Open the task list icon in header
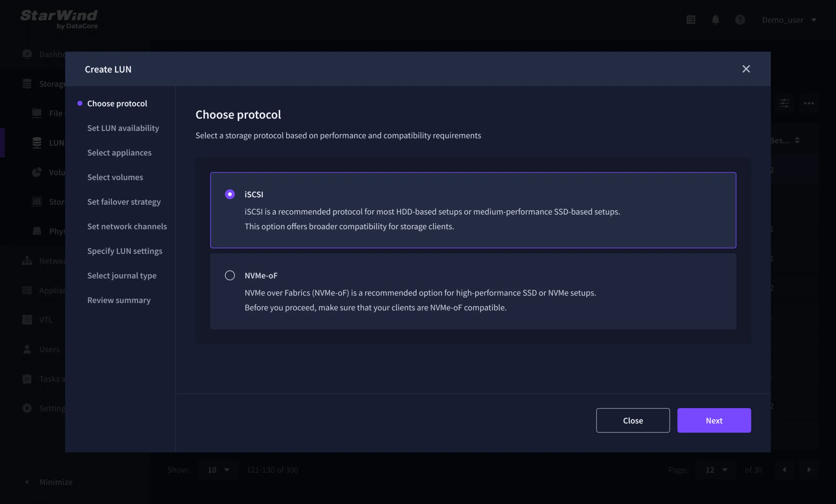 click(691, 20)
